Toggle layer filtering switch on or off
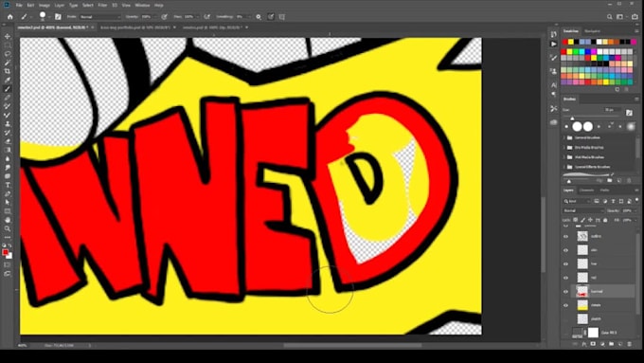Image resolution: width=644 pixels, height=363 pixels. point(636,201)
